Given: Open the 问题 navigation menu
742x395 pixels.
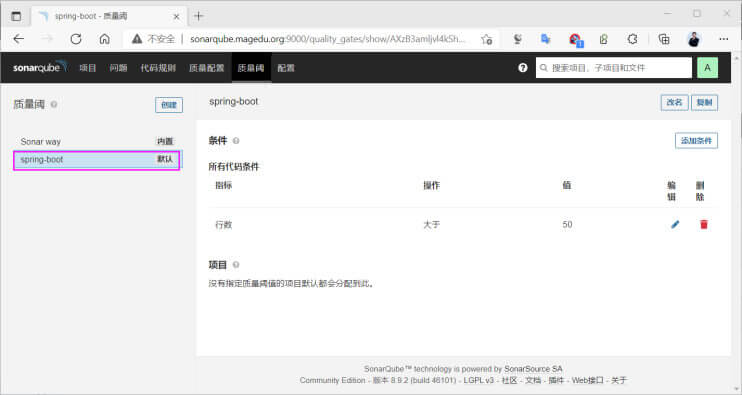Looking at the screenshot, I should click(118, 68).
